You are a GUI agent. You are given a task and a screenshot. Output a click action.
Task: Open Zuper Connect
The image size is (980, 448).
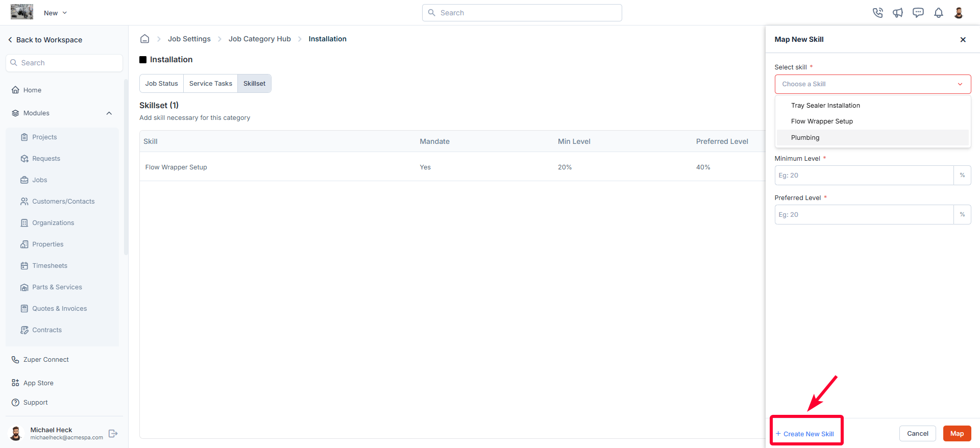(40, 360)
